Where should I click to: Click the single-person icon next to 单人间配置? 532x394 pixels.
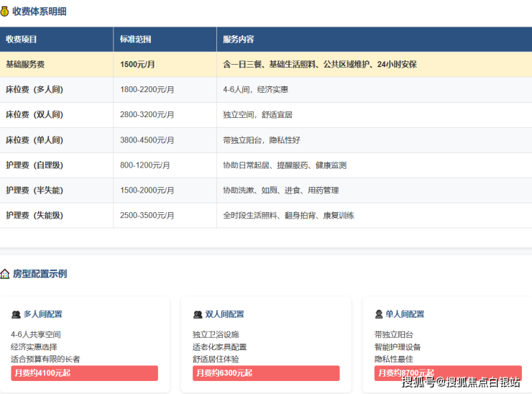(x=379, y=314)
